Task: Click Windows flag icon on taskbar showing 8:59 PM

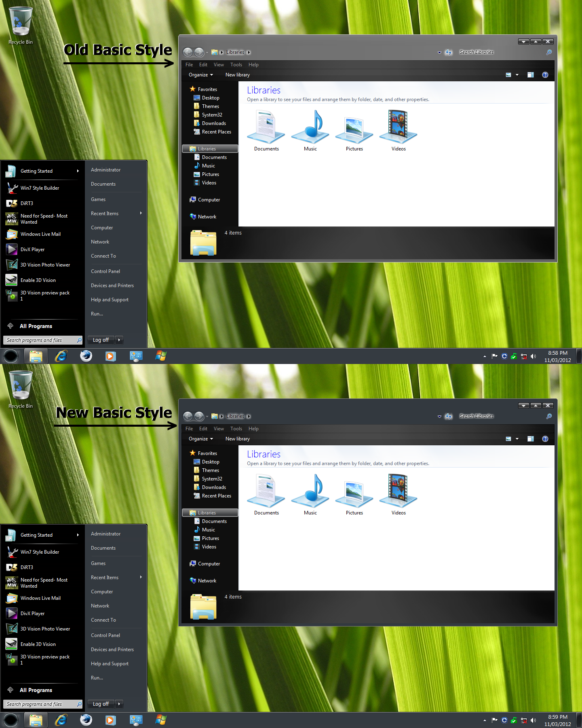Action: click(x=161, y=720)
